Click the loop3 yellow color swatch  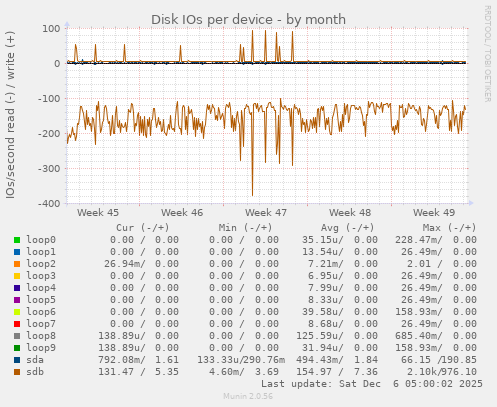point(17,276)
